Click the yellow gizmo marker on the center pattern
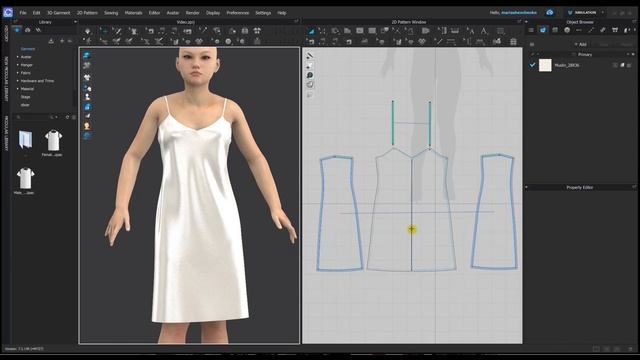 (x=411, y=229)
